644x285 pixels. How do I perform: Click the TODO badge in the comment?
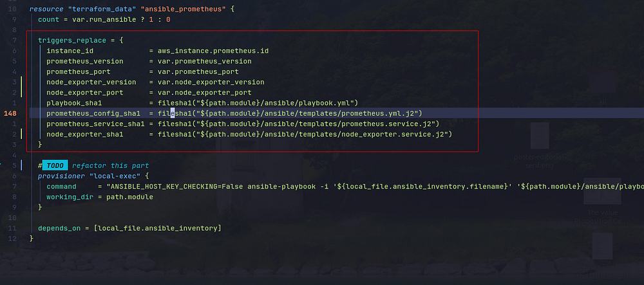click(55, 166)
